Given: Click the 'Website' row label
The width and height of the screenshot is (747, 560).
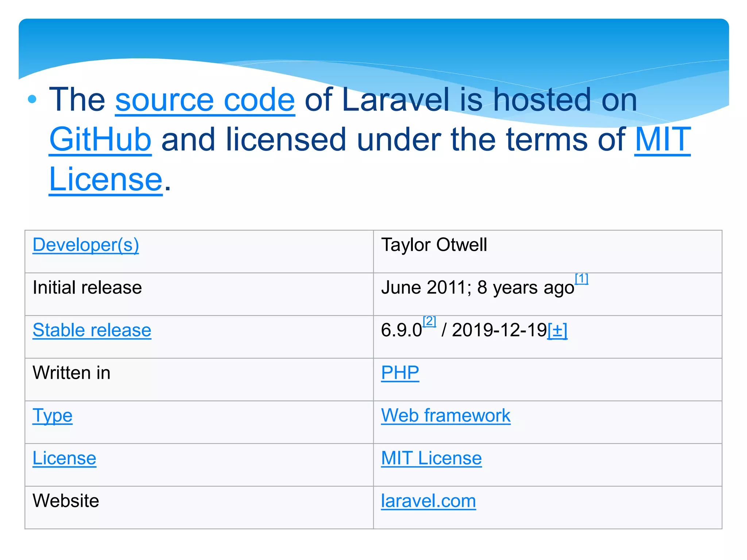Looking at the screenshot, I should 66,501.
